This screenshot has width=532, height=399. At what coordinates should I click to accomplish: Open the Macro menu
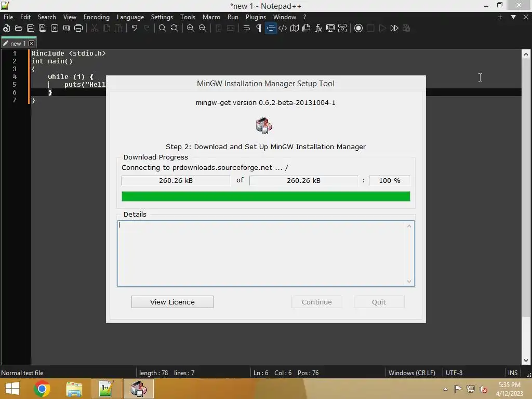point(211,17)
